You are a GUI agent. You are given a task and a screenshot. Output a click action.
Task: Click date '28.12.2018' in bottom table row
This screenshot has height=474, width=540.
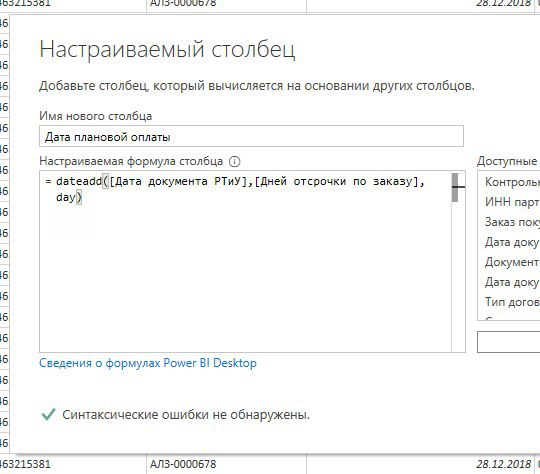point(503,464)
